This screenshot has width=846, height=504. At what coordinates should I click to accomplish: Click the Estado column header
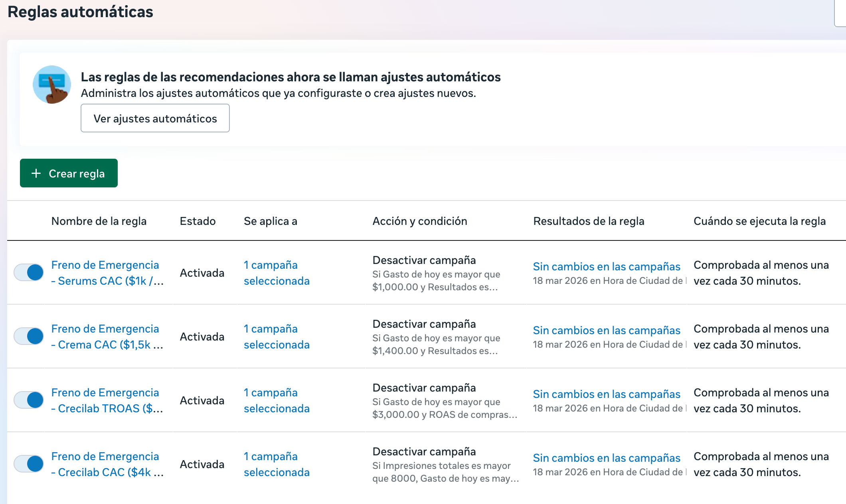(198, 221)
